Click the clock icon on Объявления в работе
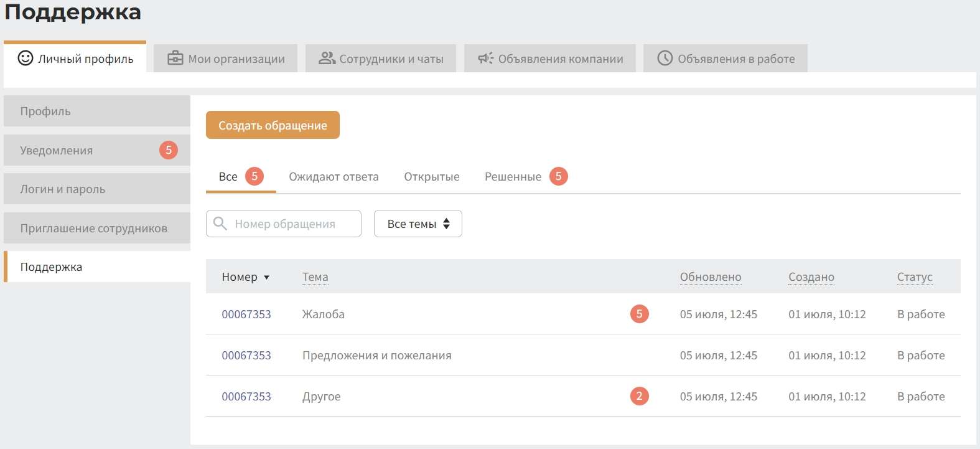Viewport: 980px width, 449px height. pyautogui.click(x=665, y=59)
